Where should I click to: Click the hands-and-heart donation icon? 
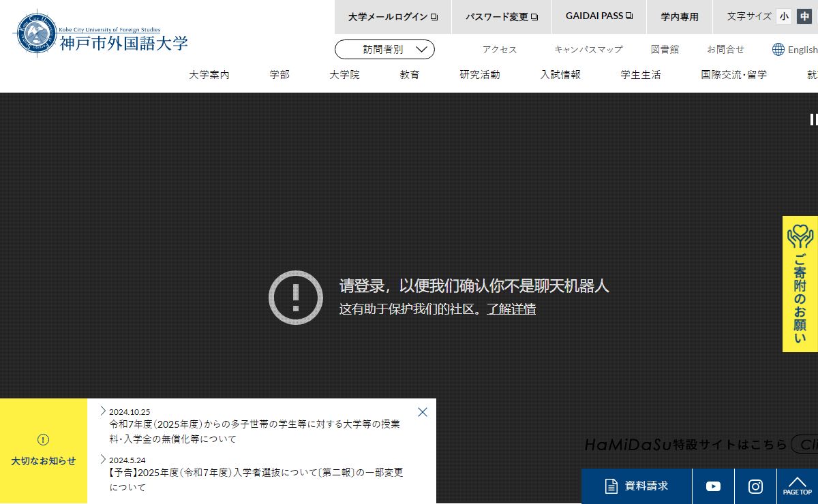800,236
